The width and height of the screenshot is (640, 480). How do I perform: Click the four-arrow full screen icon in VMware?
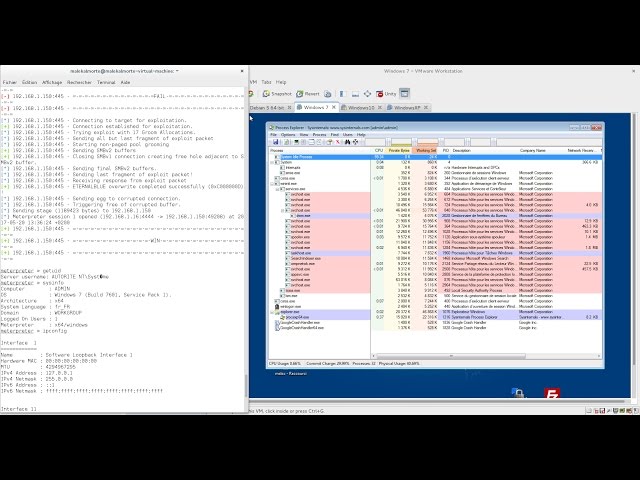coord(367,94)
